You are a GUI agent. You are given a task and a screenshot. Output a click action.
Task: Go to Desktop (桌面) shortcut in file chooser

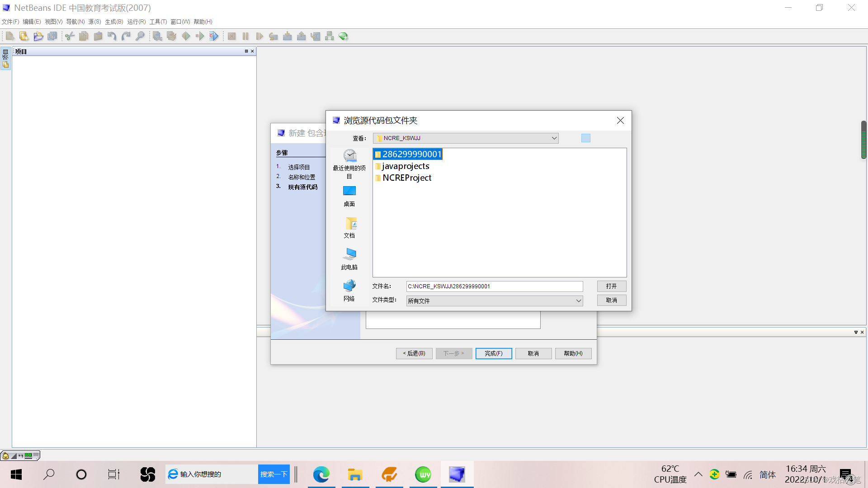pos(349,196)
